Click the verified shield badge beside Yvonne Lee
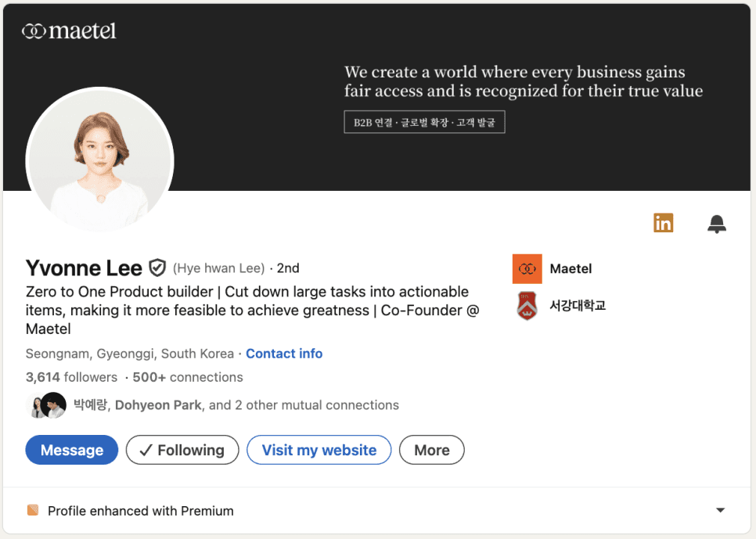756x539 pixels. point(157,268)
